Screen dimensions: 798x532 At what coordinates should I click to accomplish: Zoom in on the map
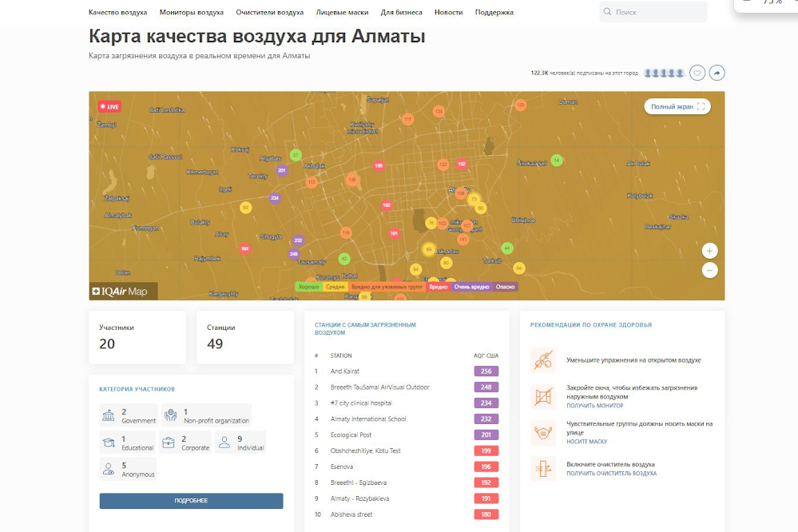(709, 251)
